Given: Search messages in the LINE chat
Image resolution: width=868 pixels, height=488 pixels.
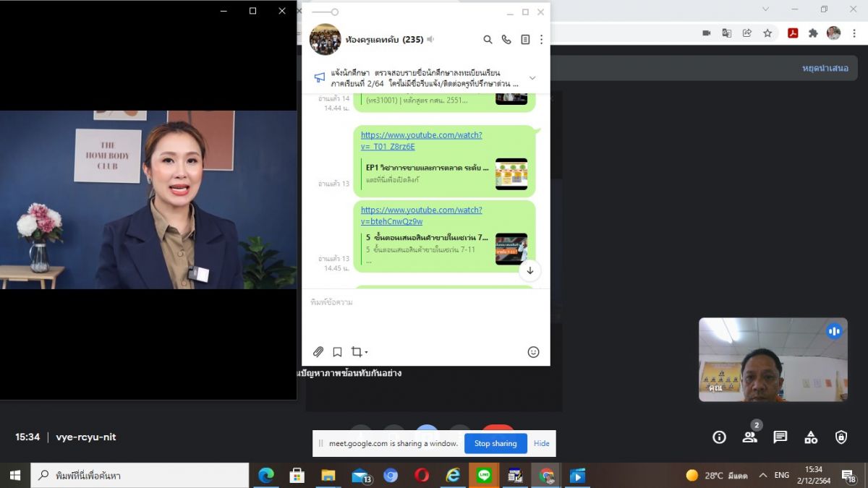Looking at the screenshot, I should click(x=488, y=40).
